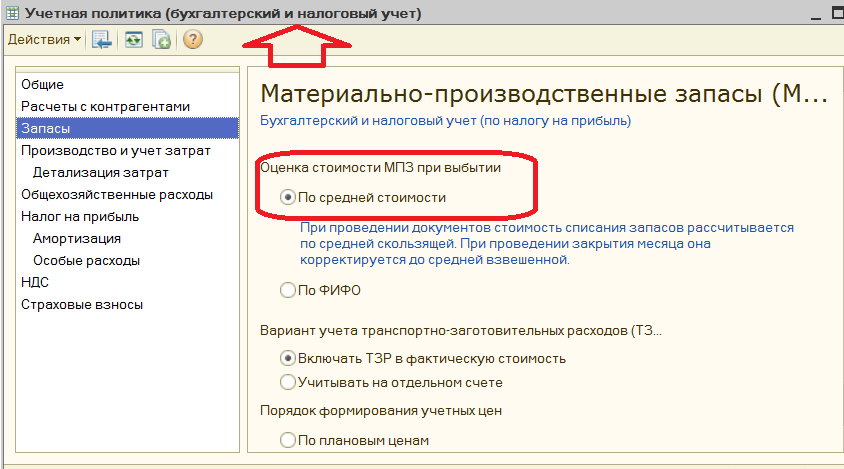Open the НДС section
The height and width of the screenshot is (469, 844).
pyautogui.click(x=128, y=282)
